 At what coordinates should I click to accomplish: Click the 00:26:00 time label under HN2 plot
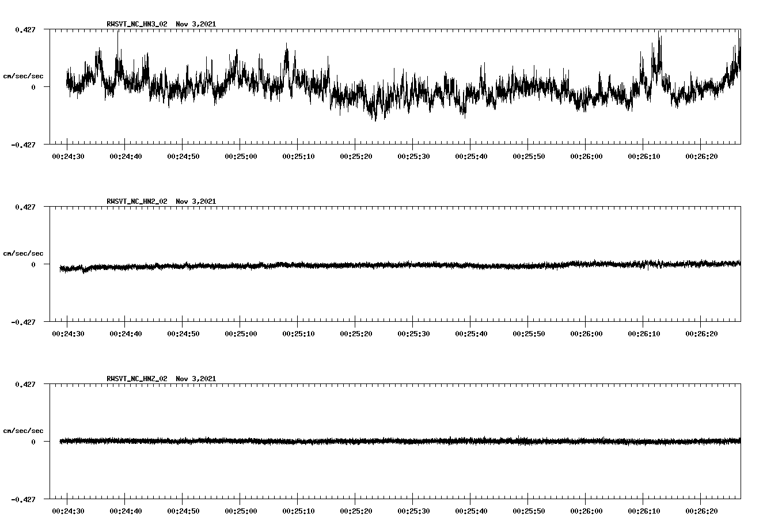(586, 333)
